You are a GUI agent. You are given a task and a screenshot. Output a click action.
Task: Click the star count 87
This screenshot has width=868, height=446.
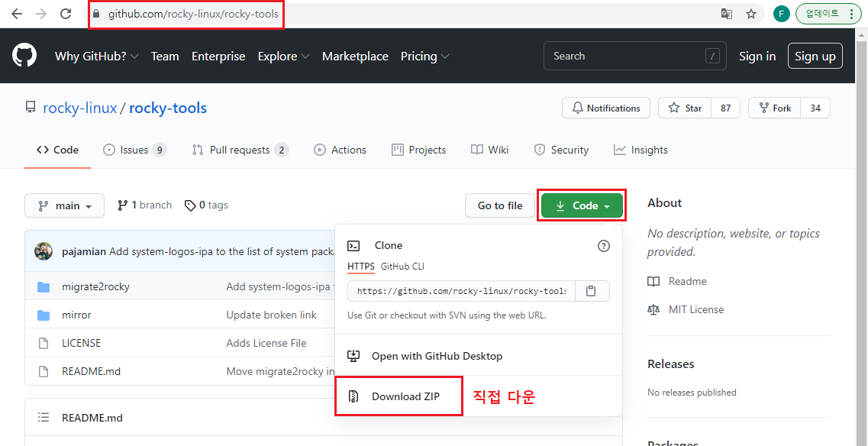726,108
